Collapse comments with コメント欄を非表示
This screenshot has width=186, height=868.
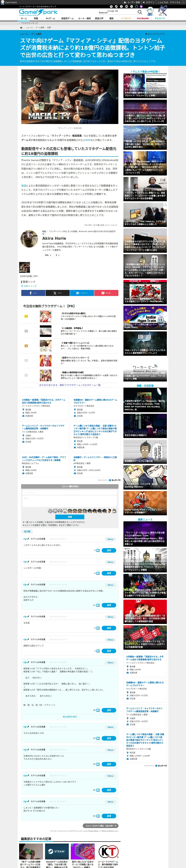70,487
